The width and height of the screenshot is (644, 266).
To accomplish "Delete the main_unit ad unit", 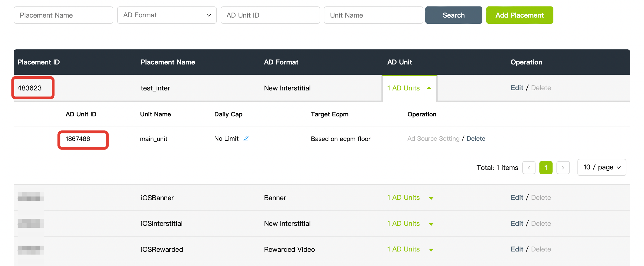I will point(476,139).
